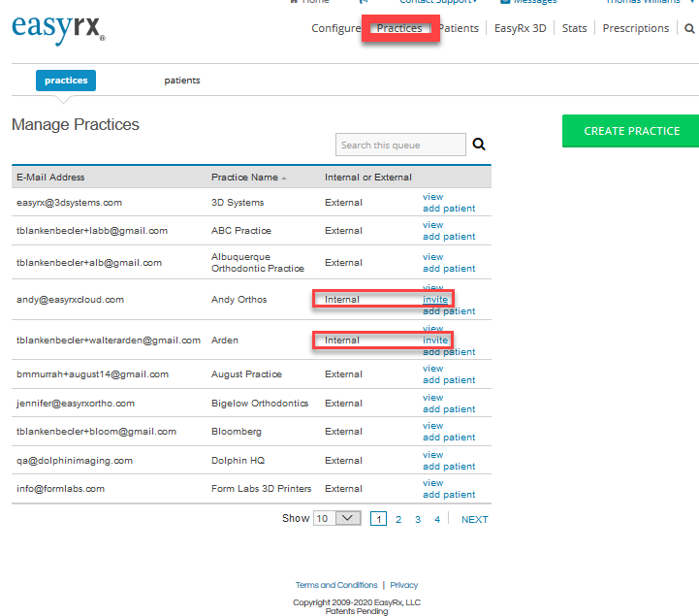Select the practices tab
This screenshot has width=699, height=616.
pyautogui.click(x=66, y=81)
